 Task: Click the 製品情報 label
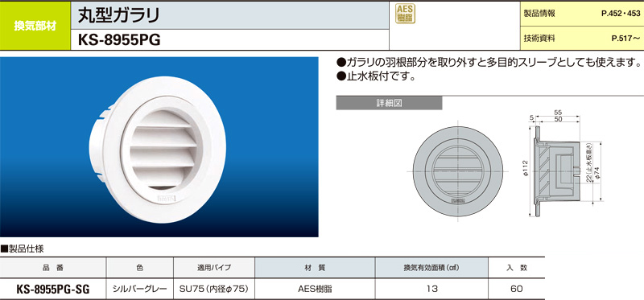tap(539, 14)
